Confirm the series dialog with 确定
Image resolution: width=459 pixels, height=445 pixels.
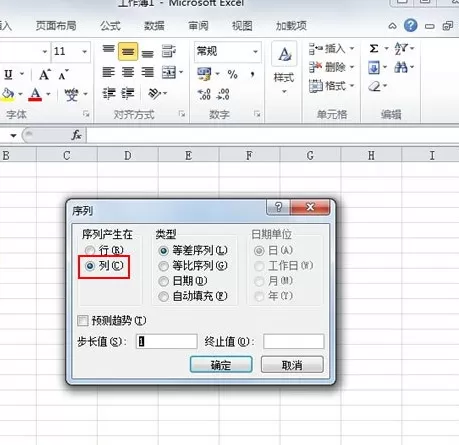tap(221, 365)
